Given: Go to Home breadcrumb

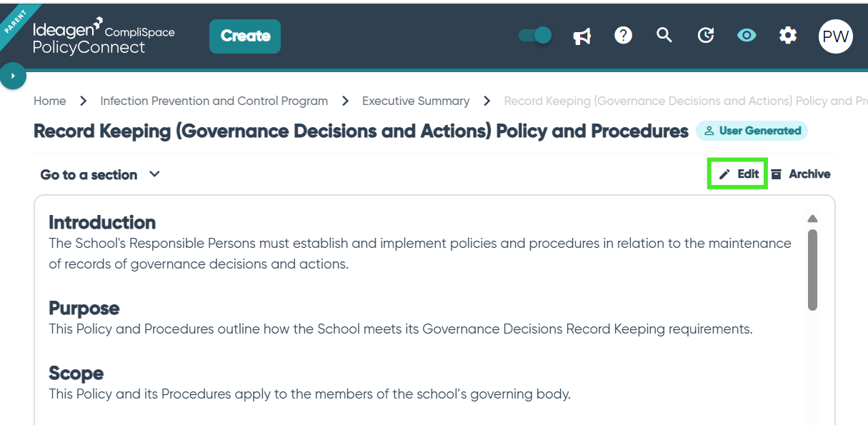Looking at the screenshot, I should pos(50,101).
